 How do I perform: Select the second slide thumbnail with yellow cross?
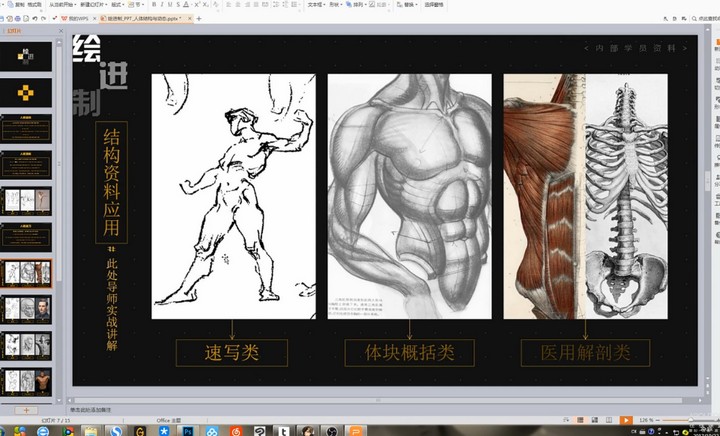(26, 93)
